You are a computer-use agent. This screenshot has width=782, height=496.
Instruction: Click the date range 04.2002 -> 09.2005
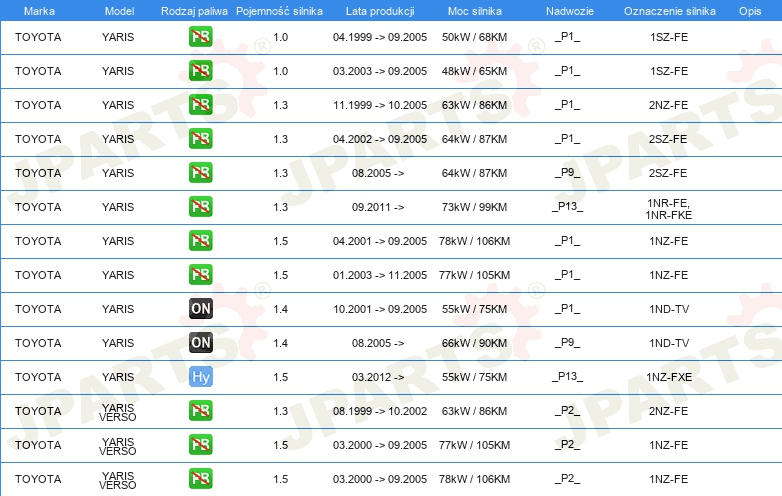(380, 139)
